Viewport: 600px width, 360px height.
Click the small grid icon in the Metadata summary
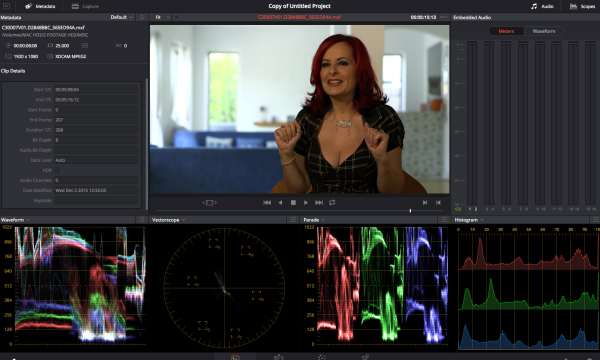85,46
